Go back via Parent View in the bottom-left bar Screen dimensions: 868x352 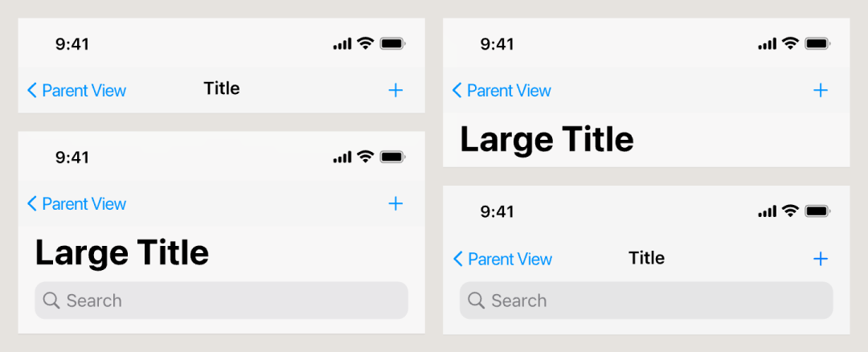84,203
